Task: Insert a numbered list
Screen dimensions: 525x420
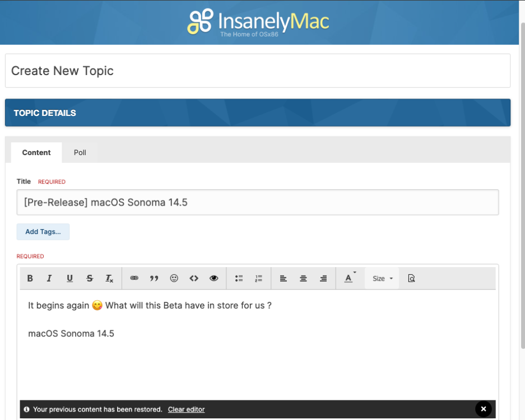Action: coord(258,278)
